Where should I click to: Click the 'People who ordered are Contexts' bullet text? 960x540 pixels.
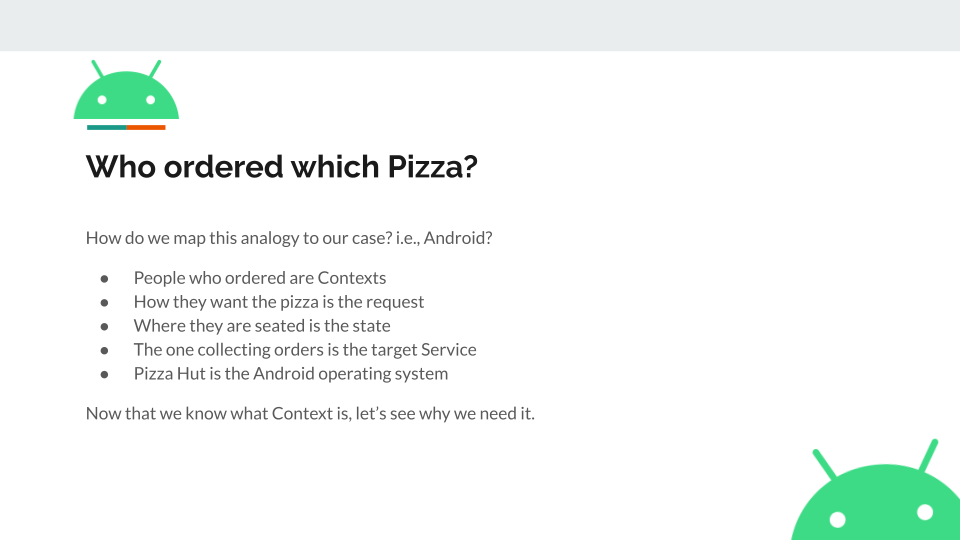[x=260, y=278]
